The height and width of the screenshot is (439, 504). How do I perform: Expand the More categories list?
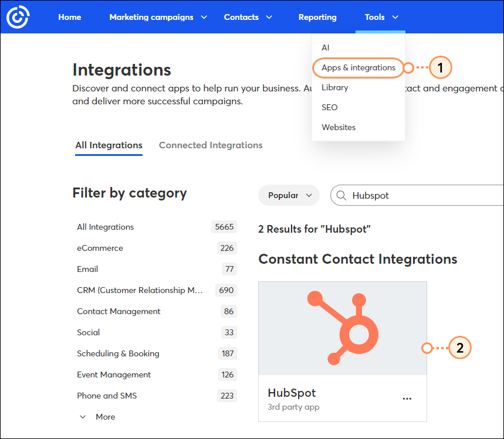point(97,417)
